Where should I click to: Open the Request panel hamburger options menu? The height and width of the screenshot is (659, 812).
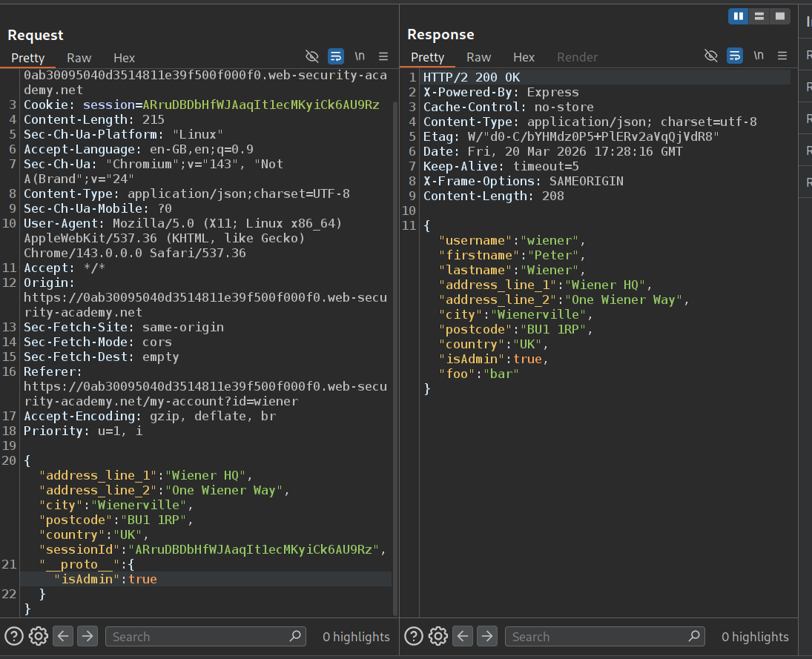point(383,56)
